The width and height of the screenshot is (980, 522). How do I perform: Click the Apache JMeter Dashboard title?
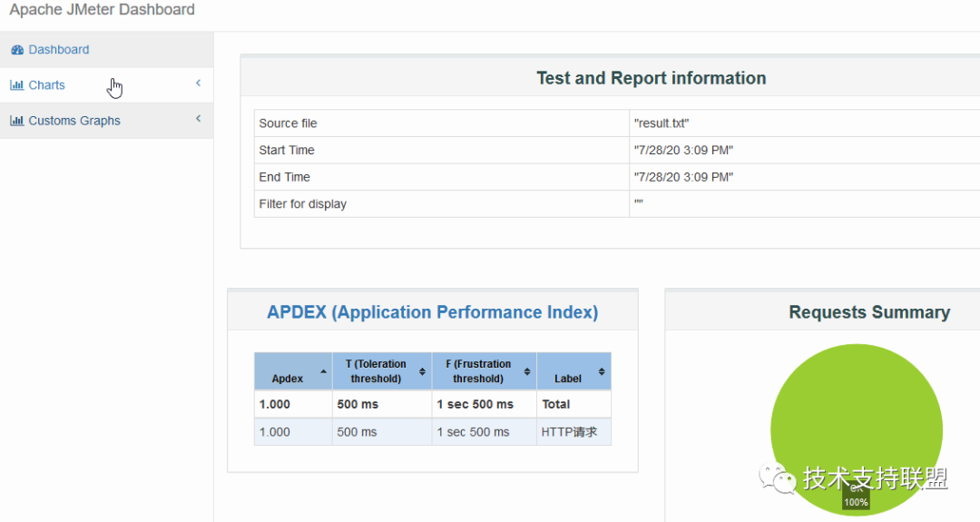pos(102,10)
